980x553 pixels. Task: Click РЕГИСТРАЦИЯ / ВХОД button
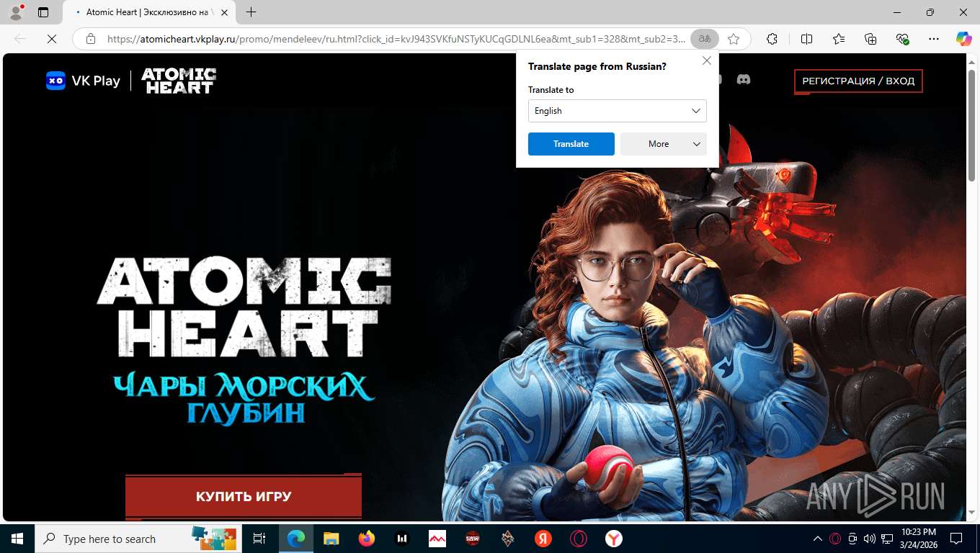(858, 81)
